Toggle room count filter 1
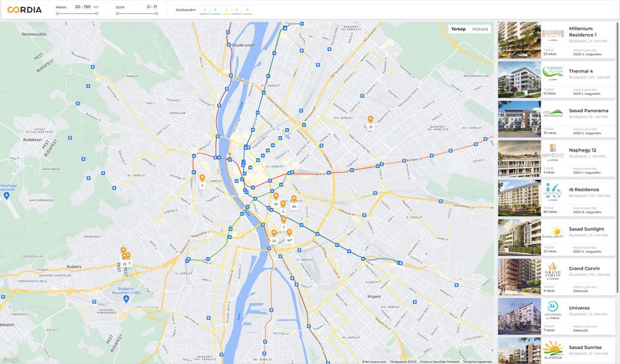620x364 pixels. (205, 10)
